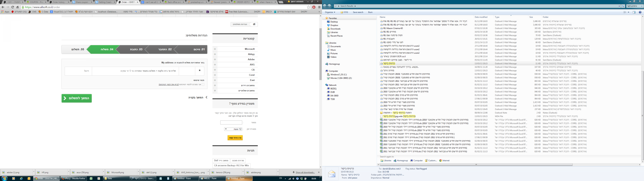Screen dimensions: 644x181
Task: Switch to the 'Back office ord' Chrome tab
Action: 174,2
